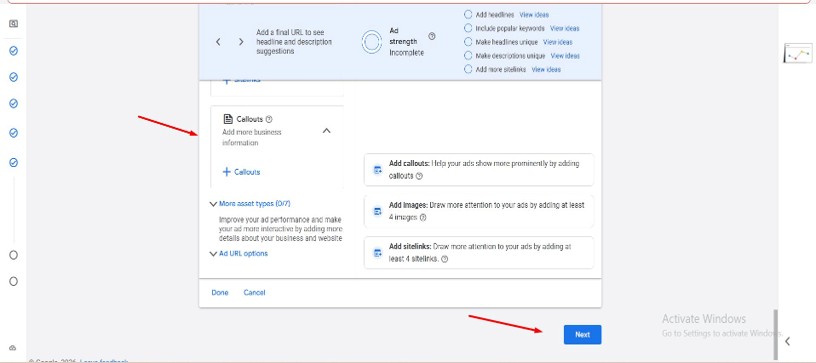This screenshot has height=363, width=816.
Task: Click the 'Add a final URL' hint text
Action: click(294, 42)
